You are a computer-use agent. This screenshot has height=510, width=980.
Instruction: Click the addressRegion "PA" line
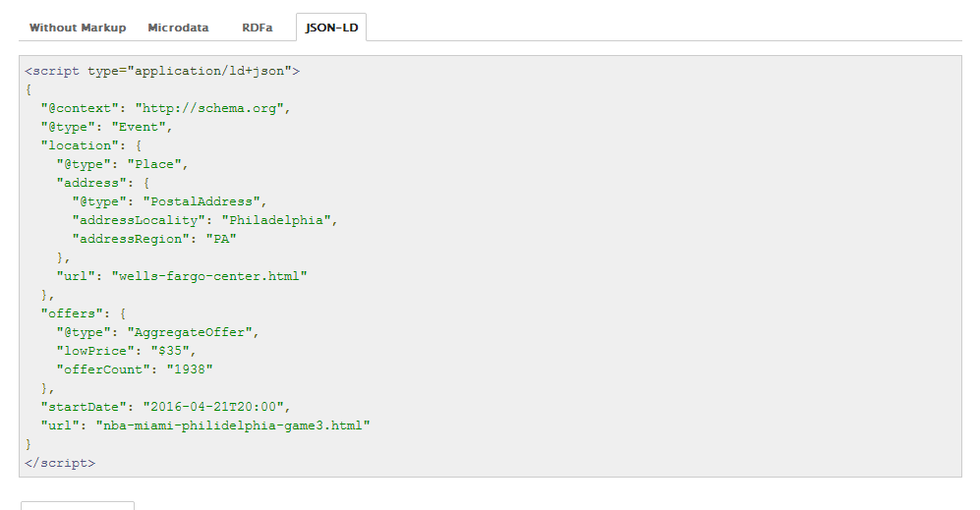[154, 240]
